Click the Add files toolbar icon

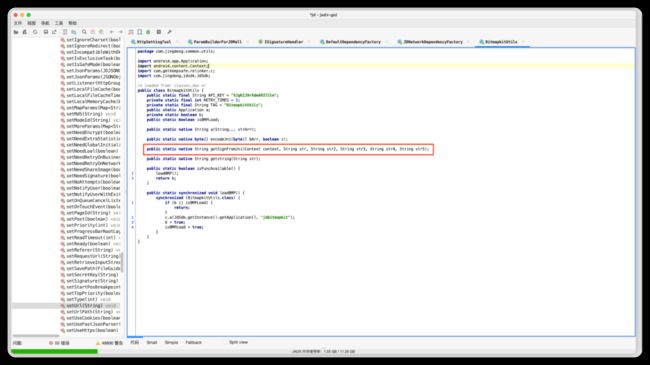25,32
